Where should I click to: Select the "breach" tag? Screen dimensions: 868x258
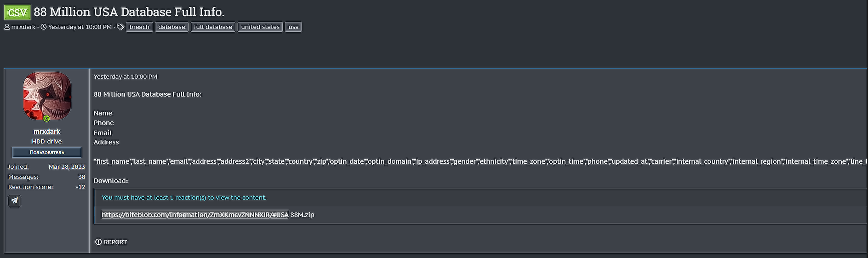[x=139, y=27]
